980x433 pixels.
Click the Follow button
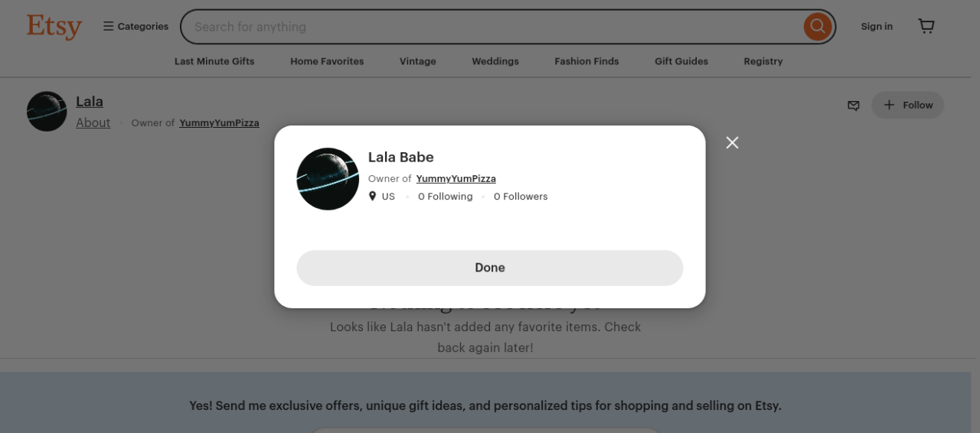pyautogui.click(x=907, y=106)
